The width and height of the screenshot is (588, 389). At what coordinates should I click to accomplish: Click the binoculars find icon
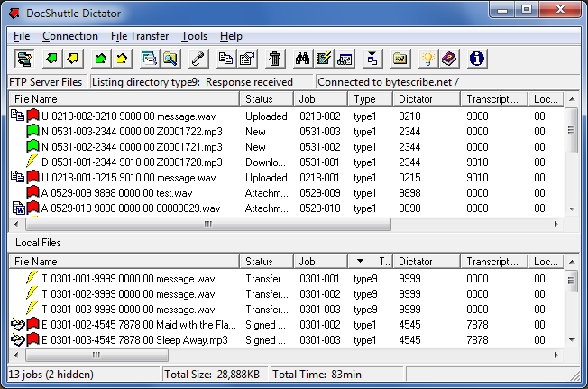(x=302, y=59)
